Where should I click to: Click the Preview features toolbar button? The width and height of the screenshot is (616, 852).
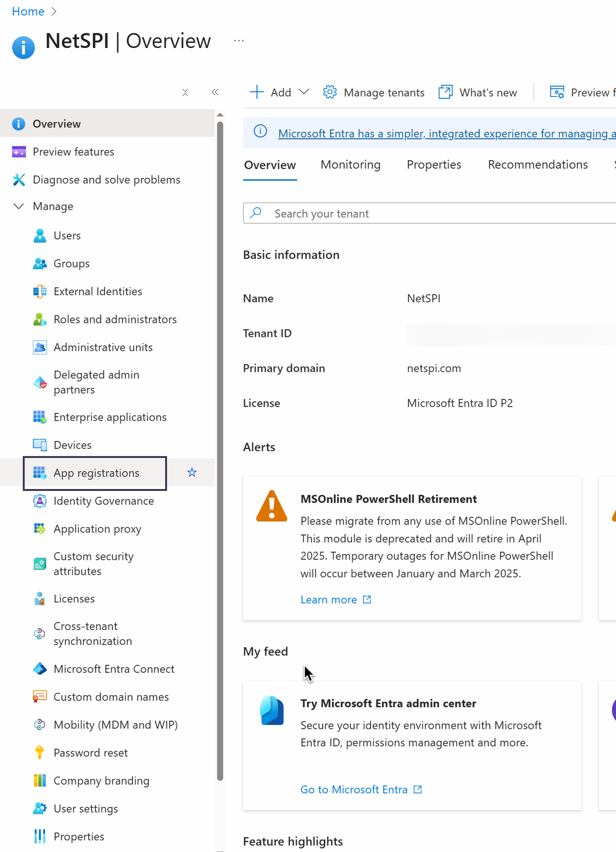click(583, 92)
